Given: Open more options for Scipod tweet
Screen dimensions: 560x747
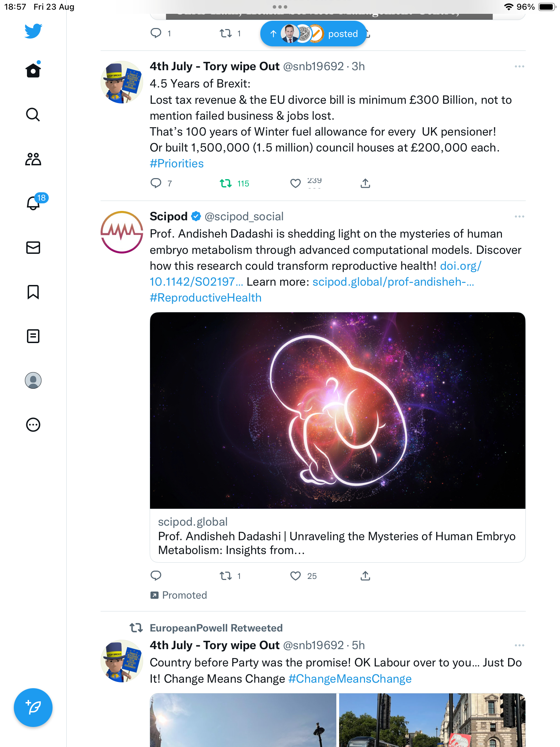Looking at the screenshot, I should click(519, 216).
